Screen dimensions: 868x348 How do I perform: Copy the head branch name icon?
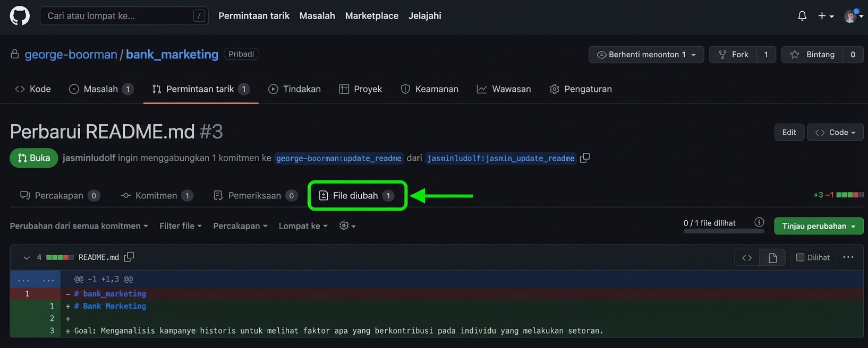point(585,158)
